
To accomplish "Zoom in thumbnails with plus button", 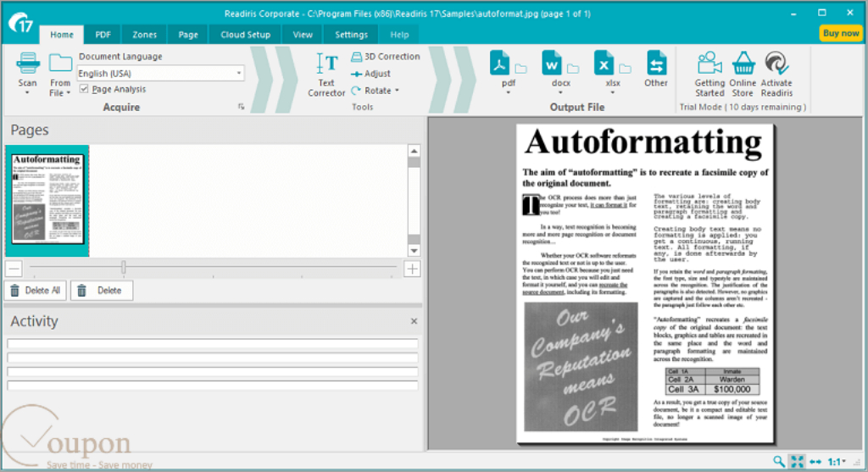I will tap(412, 269).
